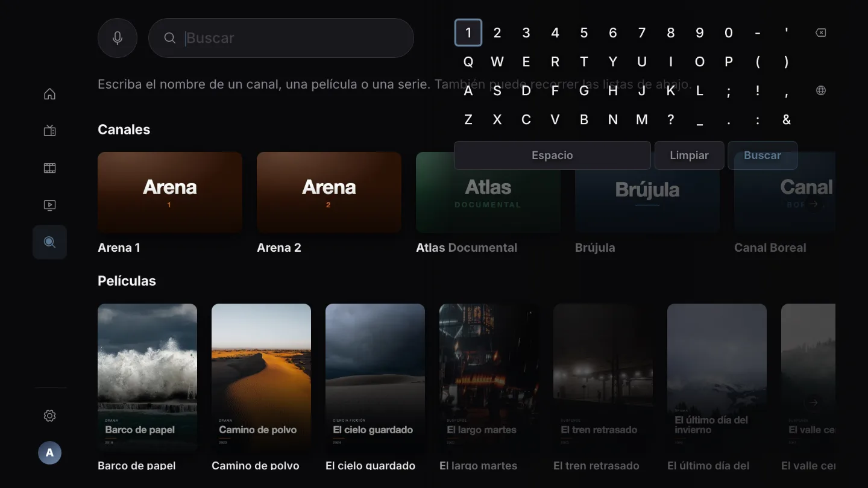Open Home from the sidebar
The image size is (868, 488).
(x=50, y=94)
